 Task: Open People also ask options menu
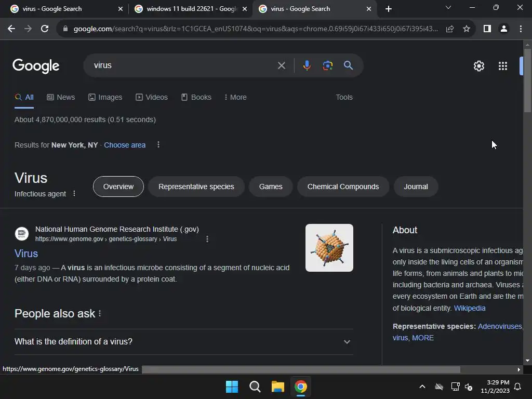pos(100,313)
